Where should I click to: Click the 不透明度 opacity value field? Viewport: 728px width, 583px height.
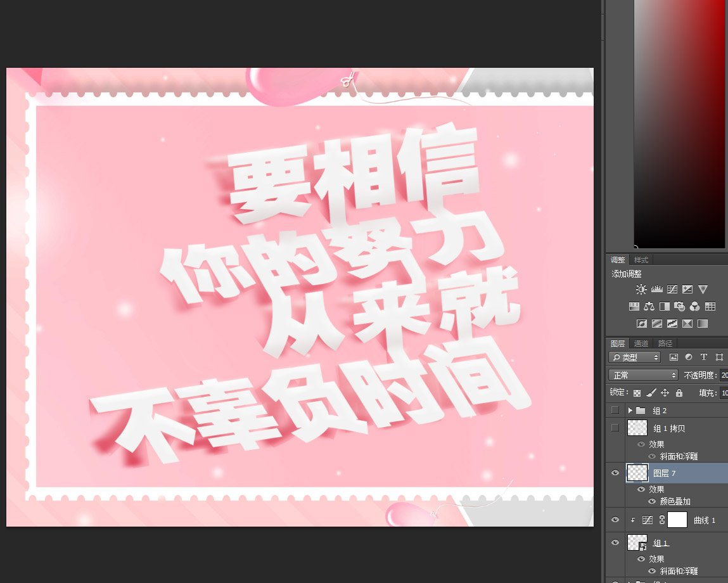tap(724, 375)
